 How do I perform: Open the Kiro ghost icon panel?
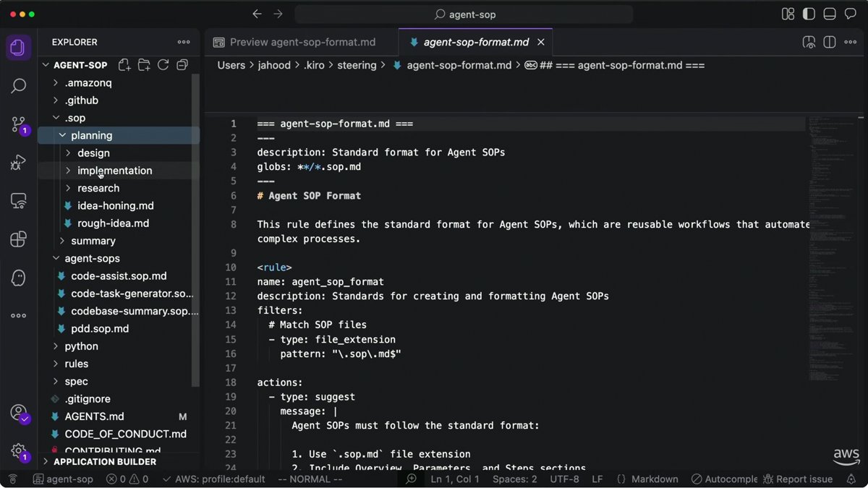19,278
